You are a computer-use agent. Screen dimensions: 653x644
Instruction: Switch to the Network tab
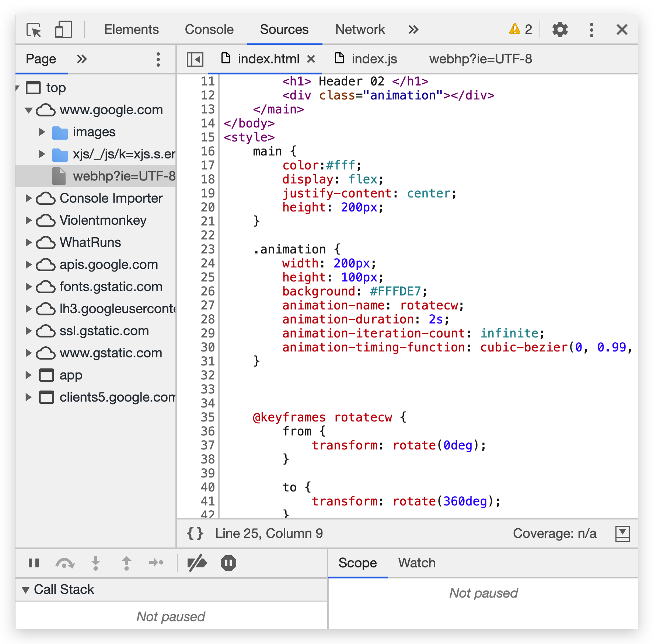pos(360,29)
